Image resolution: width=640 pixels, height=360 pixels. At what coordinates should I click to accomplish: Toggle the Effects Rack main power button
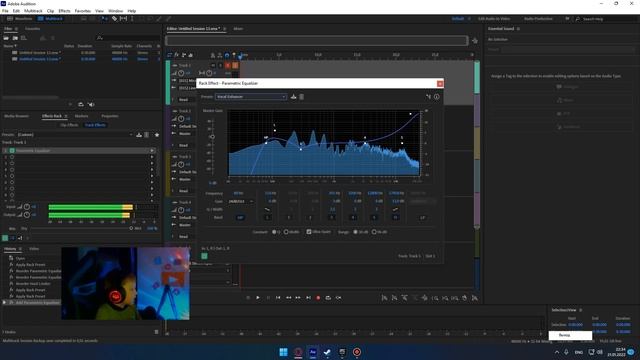[x=5, y=238]
